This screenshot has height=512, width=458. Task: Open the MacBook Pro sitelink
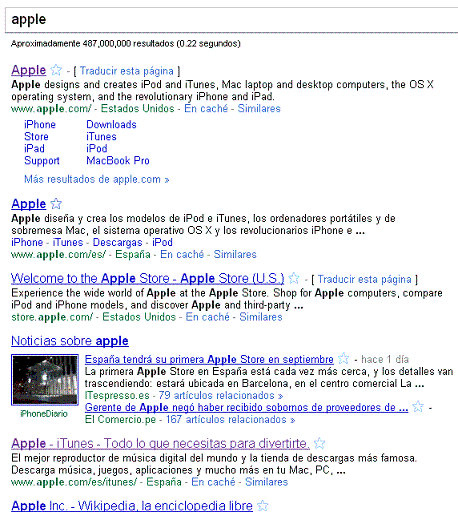(x=118, y=161)
